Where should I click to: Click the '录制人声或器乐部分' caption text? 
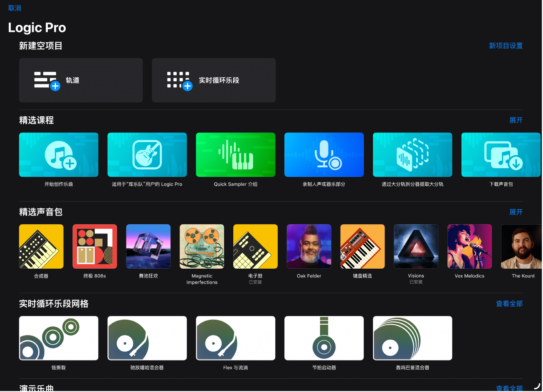[324, 184]
